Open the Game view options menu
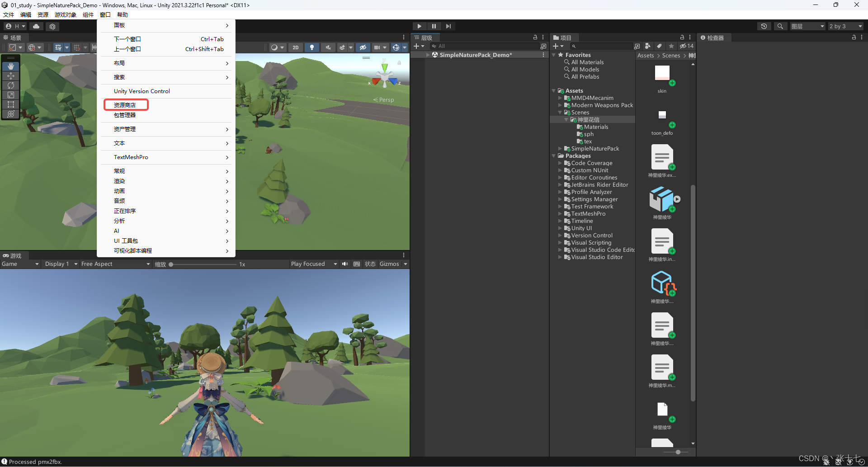 click(404, 255)
